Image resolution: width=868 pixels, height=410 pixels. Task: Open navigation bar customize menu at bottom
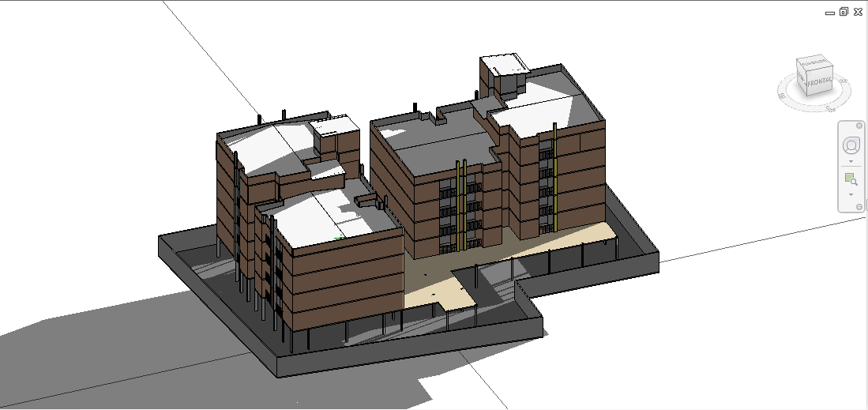coord(859,207)
